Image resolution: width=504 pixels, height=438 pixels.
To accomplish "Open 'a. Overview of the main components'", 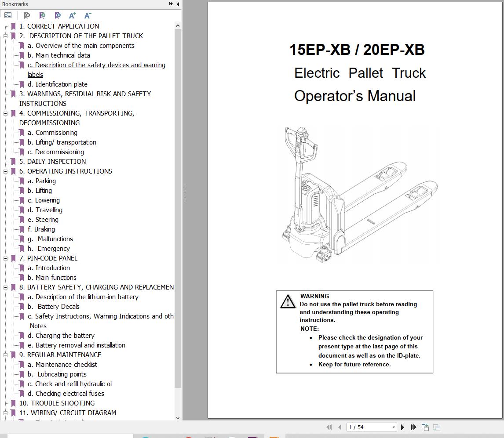I will pos(81,46).
